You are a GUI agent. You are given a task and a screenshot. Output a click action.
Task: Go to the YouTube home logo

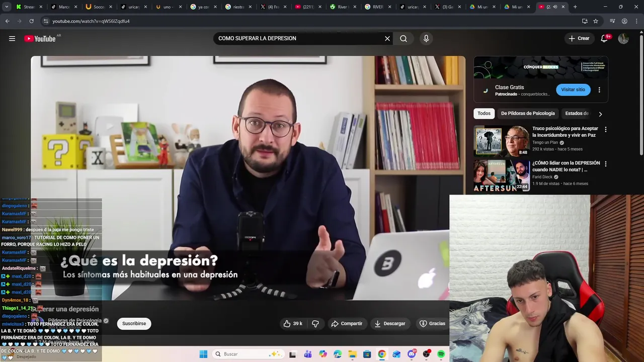coord(40,39)
